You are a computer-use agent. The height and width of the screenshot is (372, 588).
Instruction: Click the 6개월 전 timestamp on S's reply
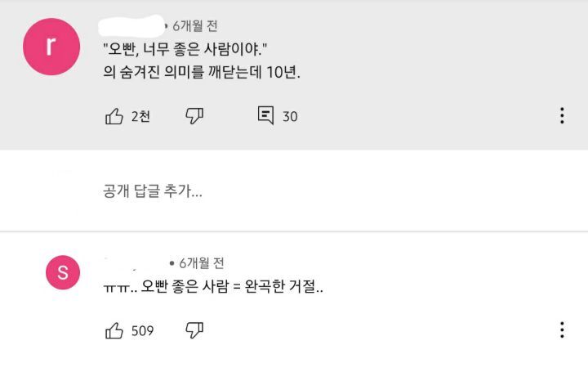202,262
